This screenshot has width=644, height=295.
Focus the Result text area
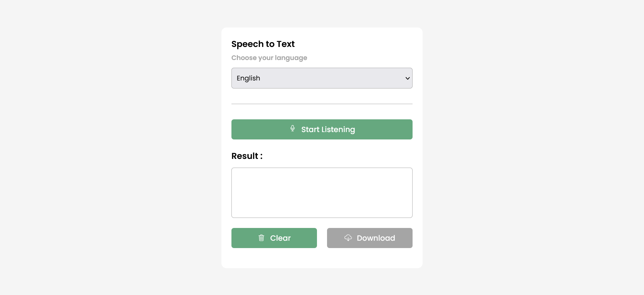pyautogui.click(x=322, y=193)
